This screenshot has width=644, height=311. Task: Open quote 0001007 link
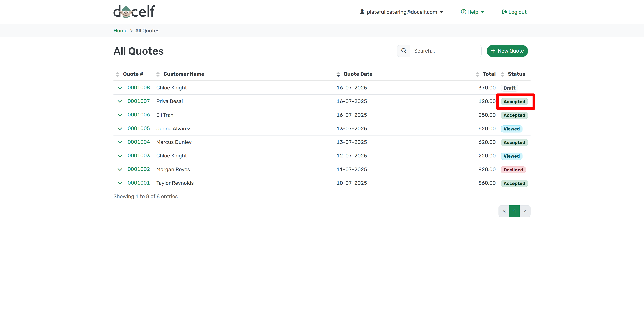138,101
